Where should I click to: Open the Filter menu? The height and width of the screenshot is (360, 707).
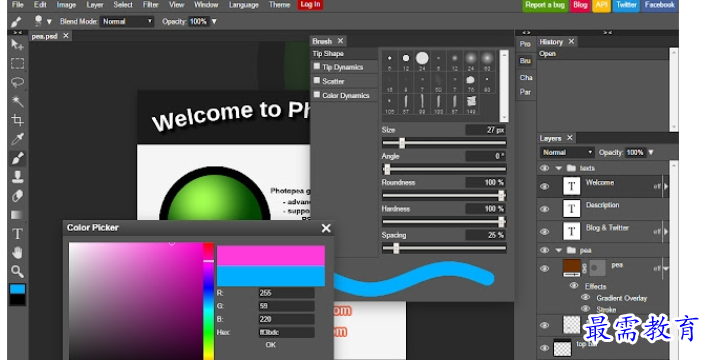(x=150, y=5)
